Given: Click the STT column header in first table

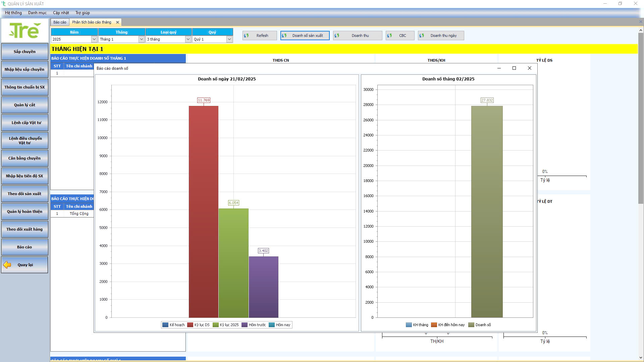Looking at the screenshot, I should click(57, 66).
